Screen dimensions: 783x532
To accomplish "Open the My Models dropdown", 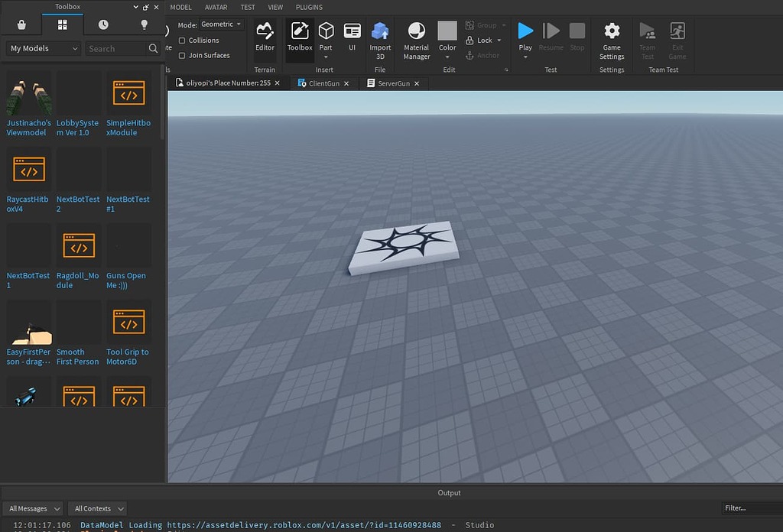I will (x=41, y=48).
